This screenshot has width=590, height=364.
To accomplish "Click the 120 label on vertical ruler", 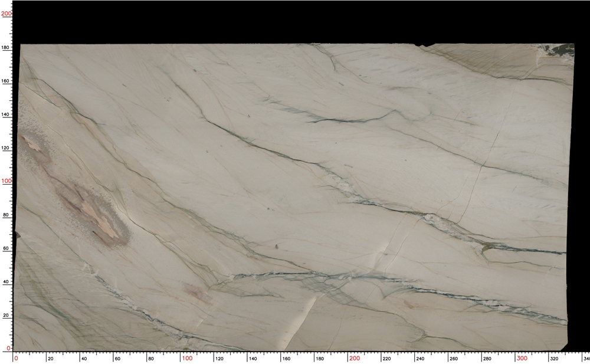I will [6, 148].
